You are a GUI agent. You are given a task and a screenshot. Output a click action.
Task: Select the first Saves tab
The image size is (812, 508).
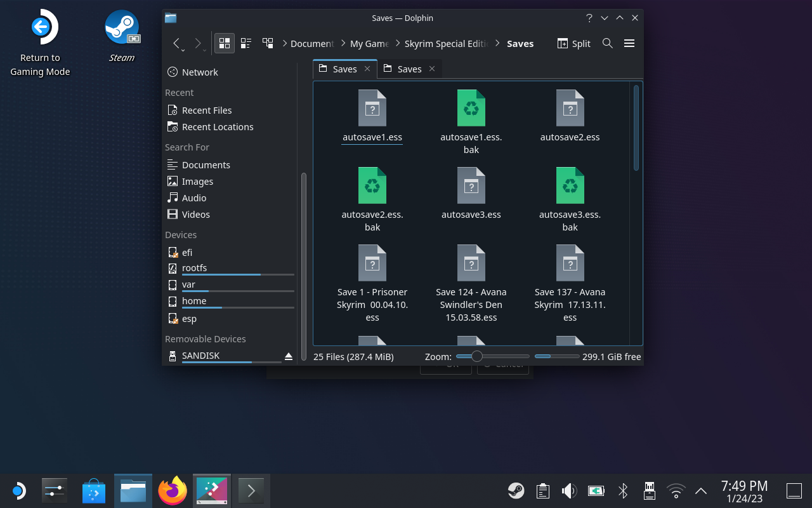tap(344, 69)
